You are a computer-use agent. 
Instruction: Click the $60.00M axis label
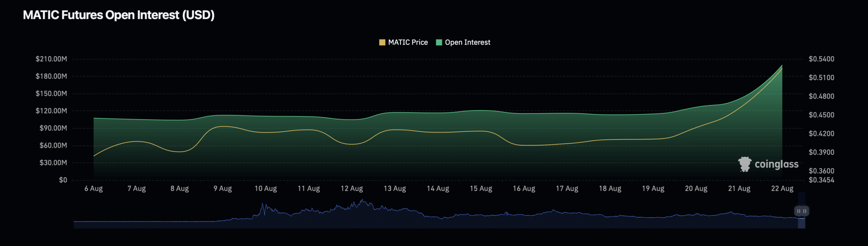(53, 145)
